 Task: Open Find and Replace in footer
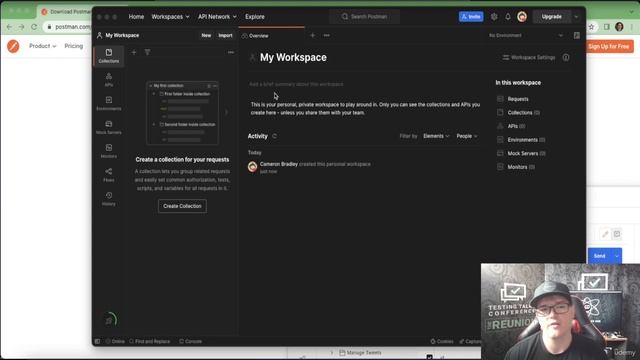[149, 341]
